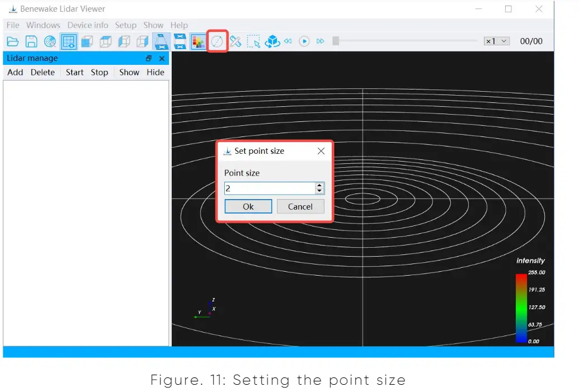Select the cube right-face view icon
Image resolution: width=579 pixels, height=392 pixels.
[143, 41]
